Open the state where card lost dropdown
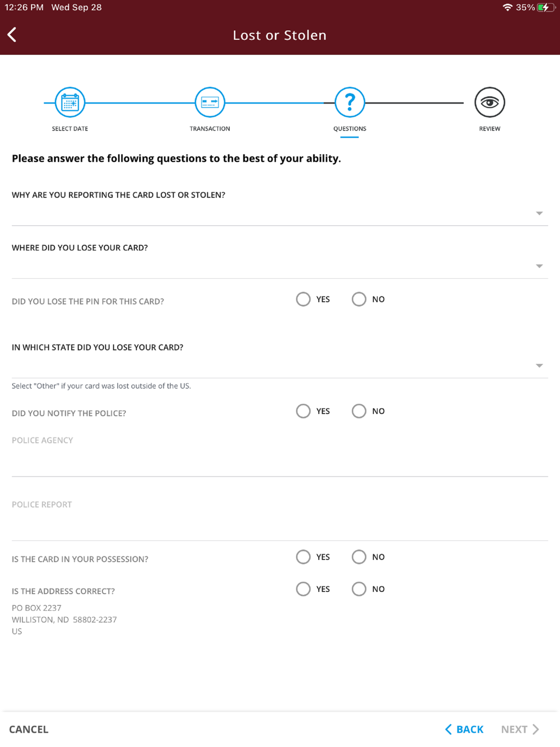Viewport: 560px width, 747px height. pos(279,366)
